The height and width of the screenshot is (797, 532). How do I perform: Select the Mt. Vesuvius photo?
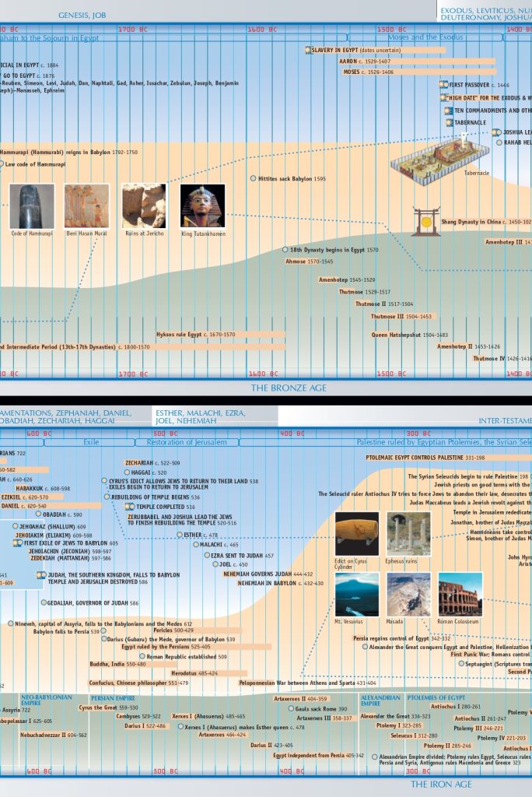[357, 595]
